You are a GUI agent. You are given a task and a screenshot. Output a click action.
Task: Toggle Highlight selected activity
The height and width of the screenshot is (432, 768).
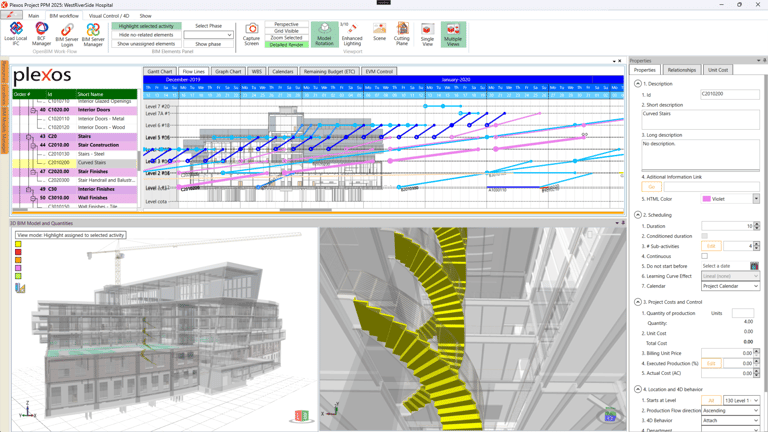click(146, 26)
